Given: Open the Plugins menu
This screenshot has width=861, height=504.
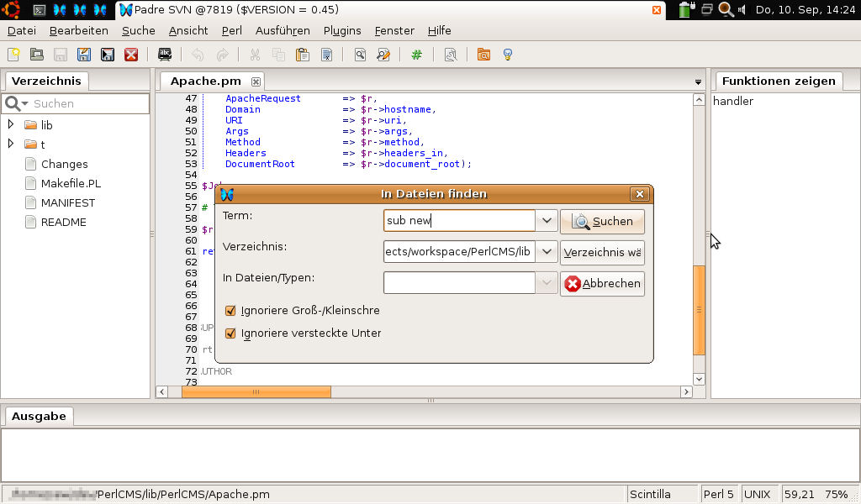Looking at the screenshot, I should (341, 30).
